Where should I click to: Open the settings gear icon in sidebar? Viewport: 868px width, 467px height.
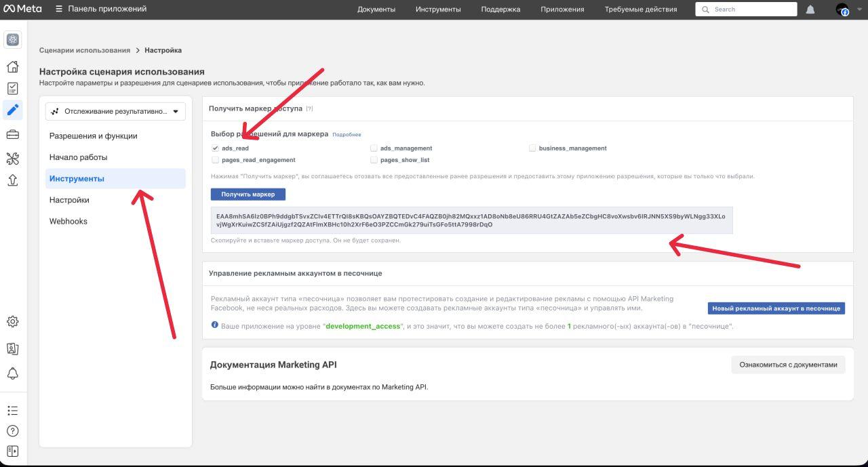click(x=12, y=322)
